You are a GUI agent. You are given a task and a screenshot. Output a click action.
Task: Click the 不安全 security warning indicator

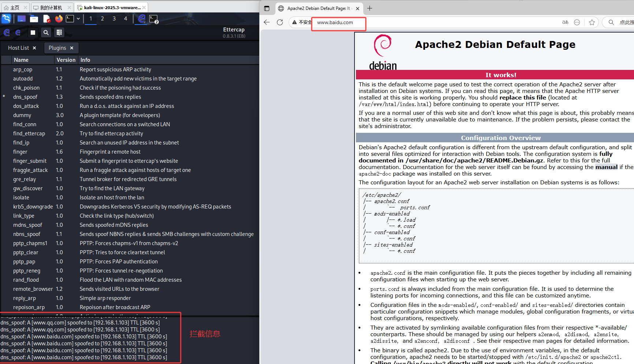point(302,22)
